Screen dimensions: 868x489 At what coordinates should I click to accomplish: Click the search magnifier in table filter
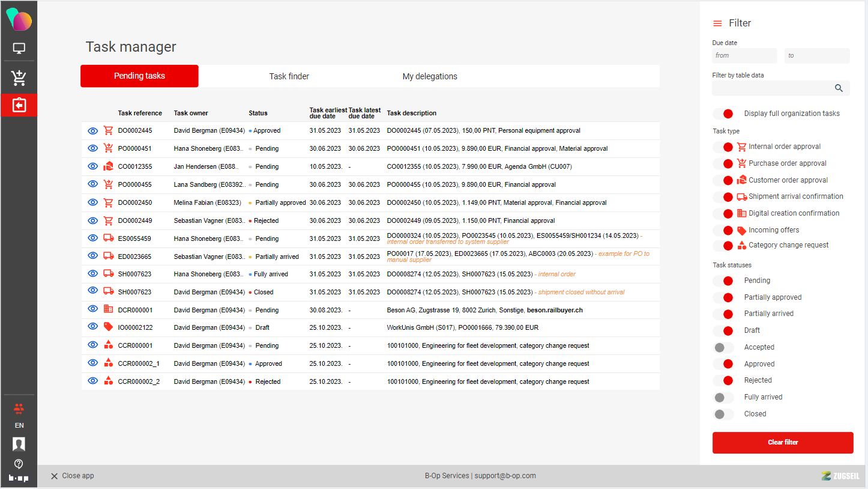[839, 88]
